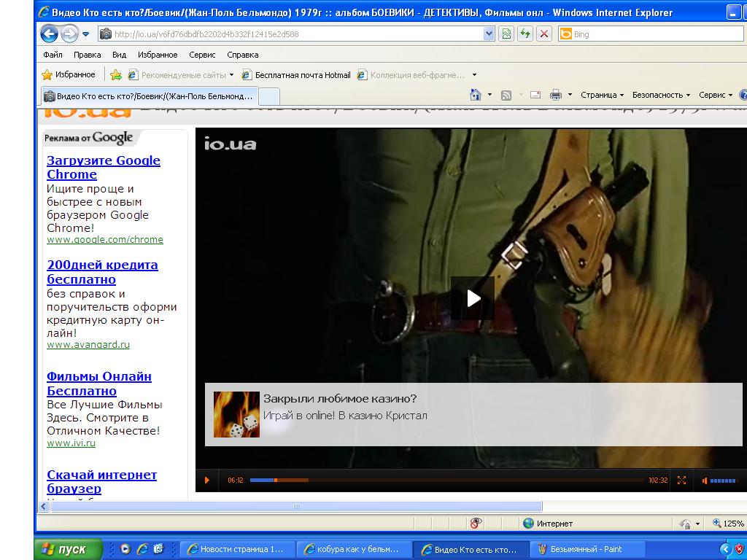Open the zoom level 125% control
This screenshot has height=560, width=747.
(x=728, y=524)
